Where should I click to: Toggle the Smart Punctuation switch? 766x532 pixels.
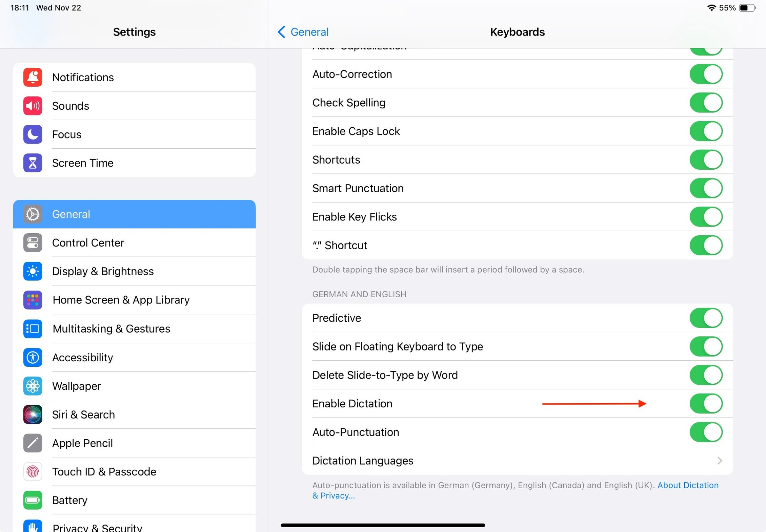pos(706,188)
